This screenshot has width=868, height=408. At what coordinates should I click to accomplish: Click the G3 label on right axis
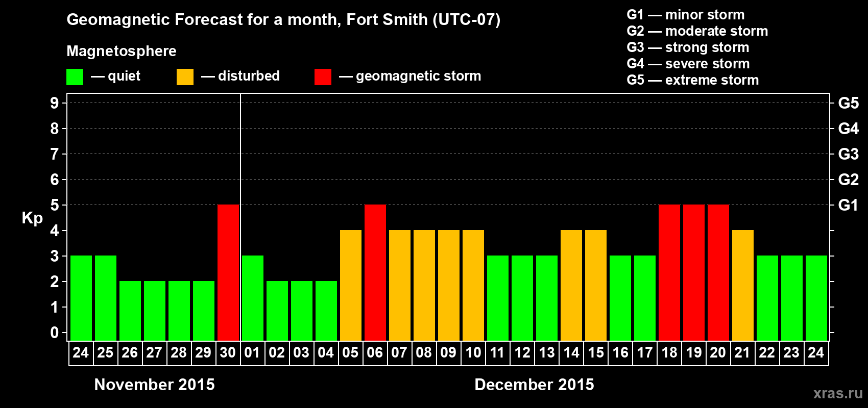pos(848,154)
